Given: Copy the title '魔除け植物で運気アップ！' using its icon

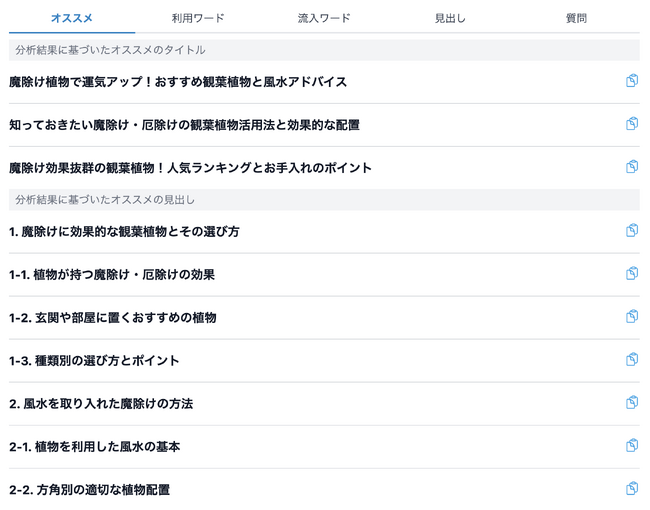Looking at the screenshot, I should click(631, 81).
